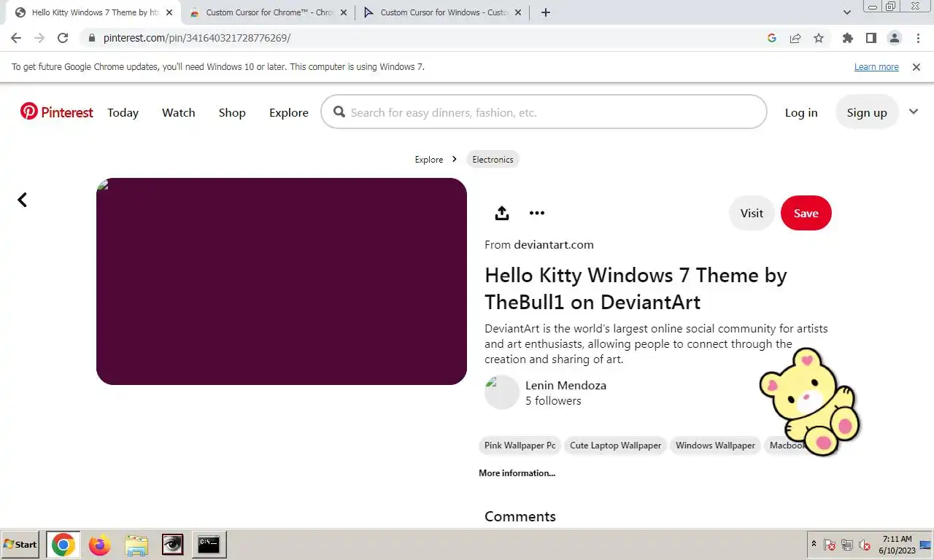This screenshot has width=934, height=560.
Task: Click the pin title Hello Kitty Windows 7 Theme
Action: click(636, 289)
